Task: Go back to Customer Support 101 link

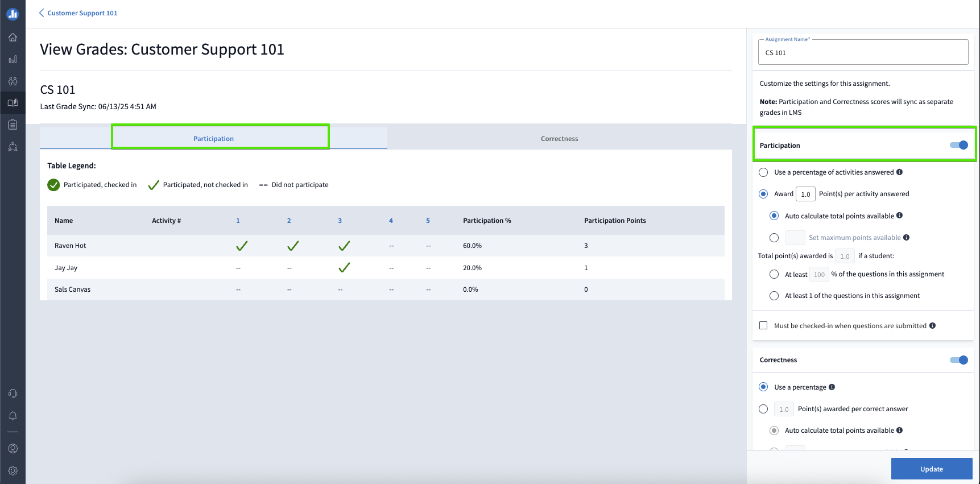Action: tap(82, 13)
